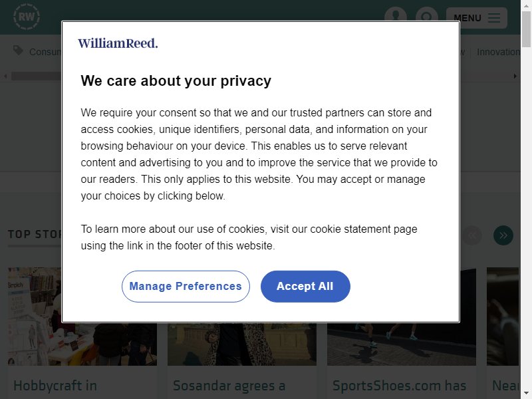Open the MENU hamburger button
Screen dimensions: 532x399
coord(476,18)
